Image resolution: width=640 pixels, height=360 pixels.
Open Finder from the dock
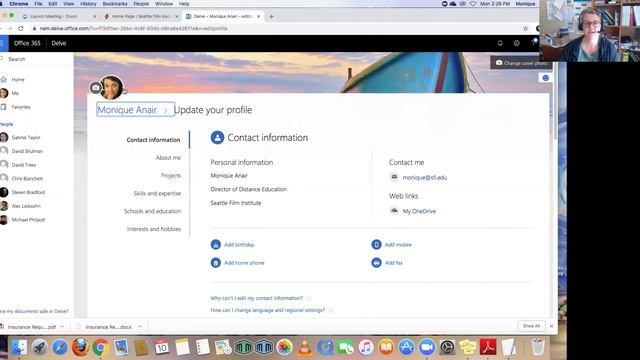19,347
